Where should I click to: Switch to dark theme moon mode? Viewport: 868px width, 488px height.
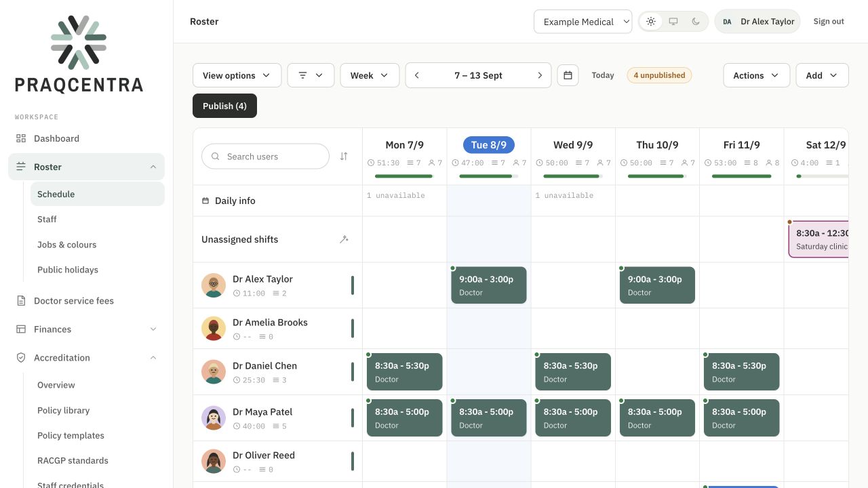pos(696,22)
